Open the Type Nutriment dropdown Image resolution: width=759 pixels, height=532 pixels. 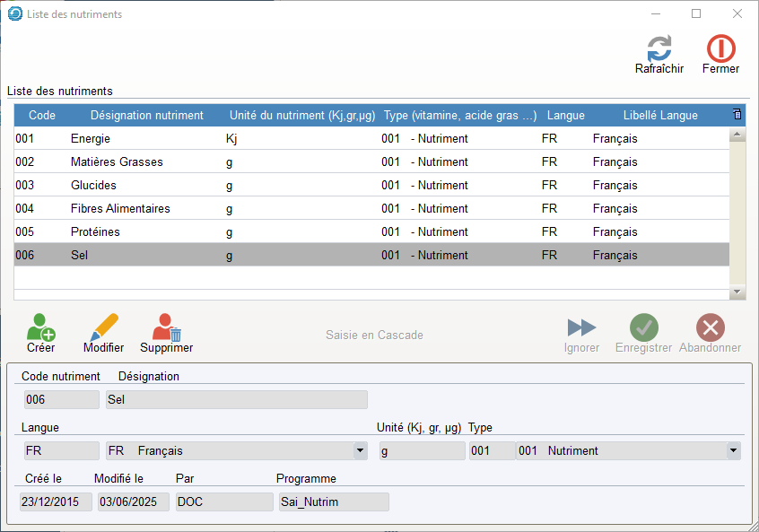pos(733,450)
